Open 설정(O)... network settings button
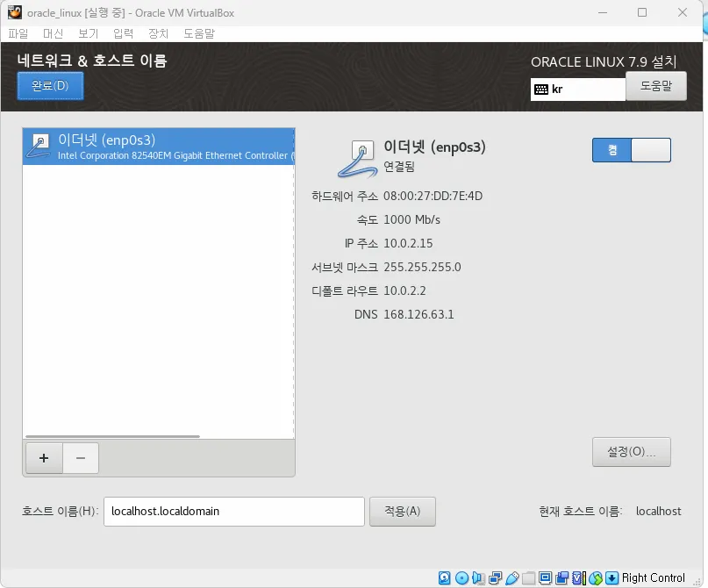 (632, 452)
